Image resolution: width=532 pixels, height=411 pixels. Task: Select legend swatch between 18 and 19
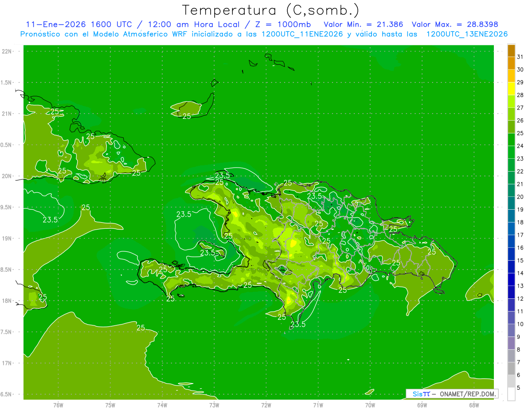click(x=511, y=215)
